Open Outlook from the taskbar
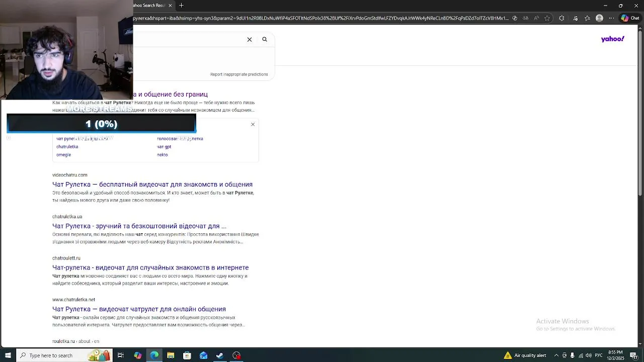644x362 pixels. [204, 355]
